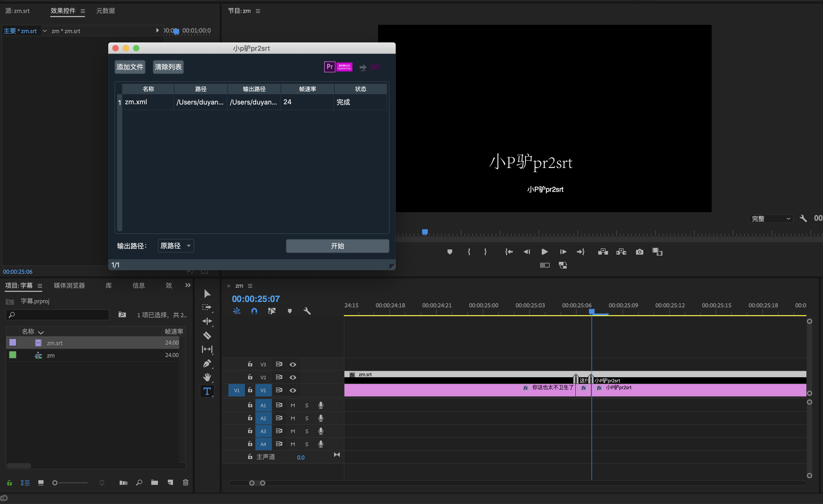Mute audio track A1
823x504 pixels.
(x=293, y=405)
